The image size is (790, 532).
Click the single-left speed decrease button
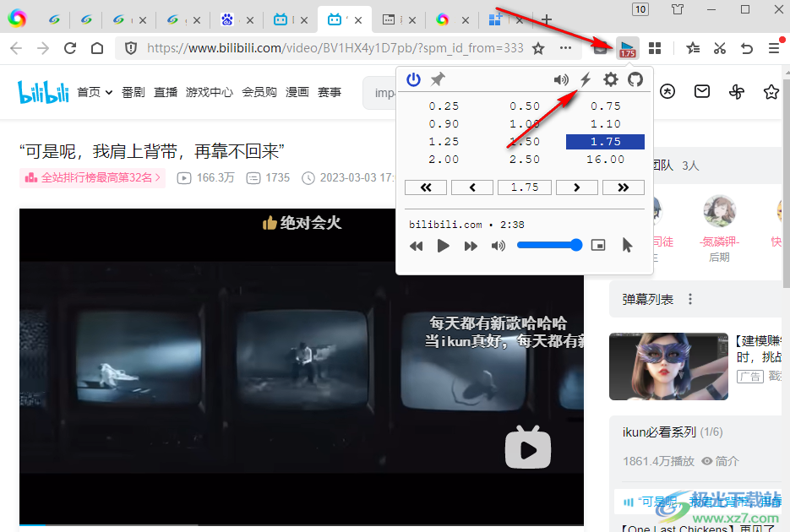pos(472,187)
